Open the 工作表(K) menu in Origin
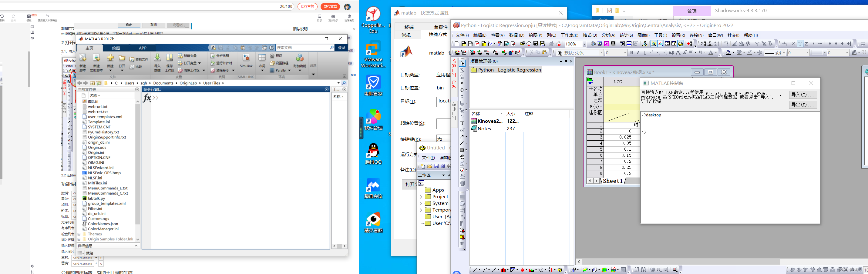The height and width of the screenshot is (274, 868). (x=570, y=35)
